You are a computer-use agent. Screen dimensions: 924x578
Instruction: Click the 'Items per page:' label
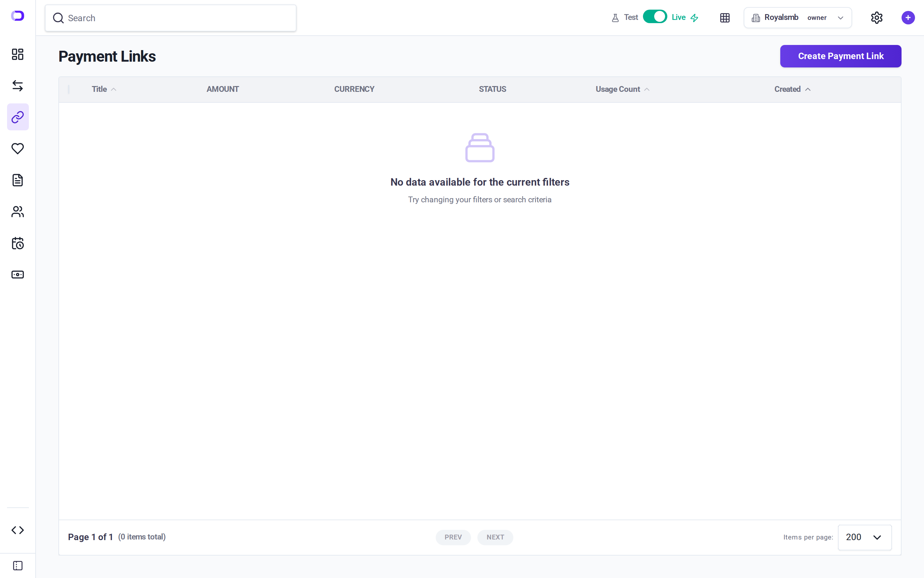pyautogui.click(x=808, y=537)
